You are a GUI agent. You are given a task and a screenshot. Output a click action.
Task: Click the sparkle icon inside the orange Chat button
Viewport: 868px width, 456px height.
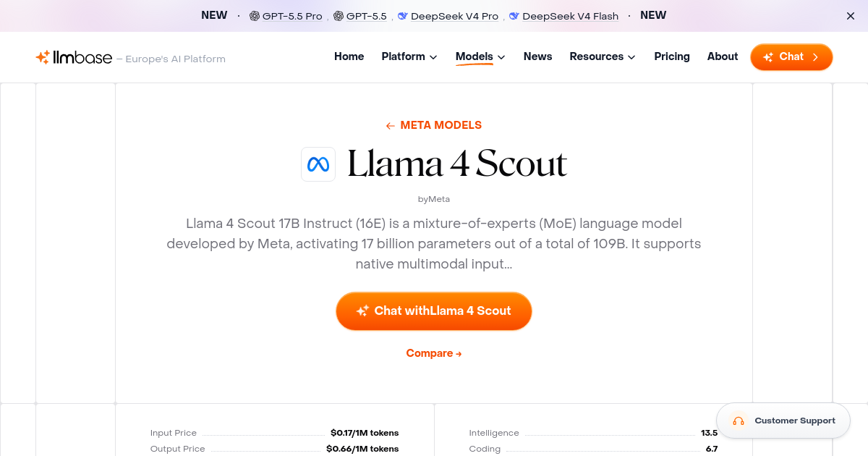tap(769, 56)
